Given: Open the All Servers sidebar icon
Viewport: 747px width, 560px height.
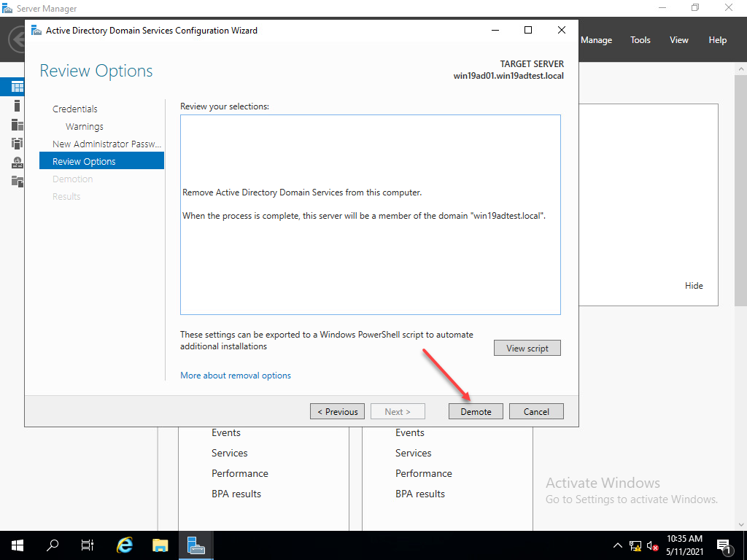Looking at the screenshot, I should [x=16, y=124].
